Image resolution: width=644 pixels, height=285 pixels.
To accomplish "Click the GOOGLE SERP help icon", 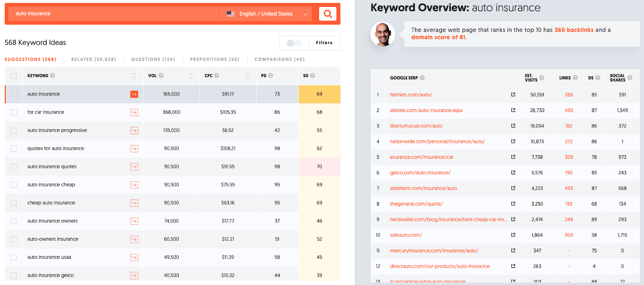I will (x=422, y=78).
